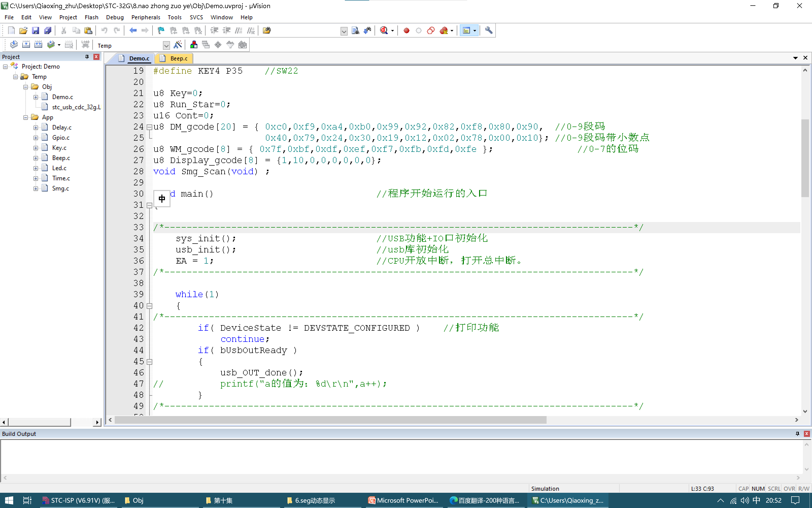
Task: Navigate backwards with the blue left arrow
Action: [133, 30]
